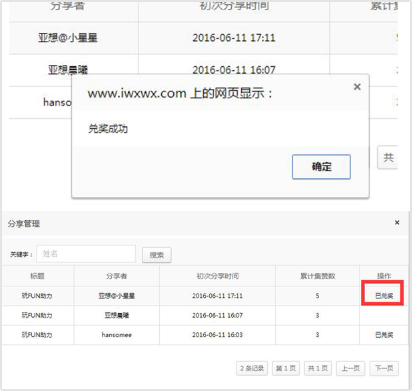Click the 兑奖成功 message in the alert
Screen dimensions: 412x391
[x=108, y=129]
